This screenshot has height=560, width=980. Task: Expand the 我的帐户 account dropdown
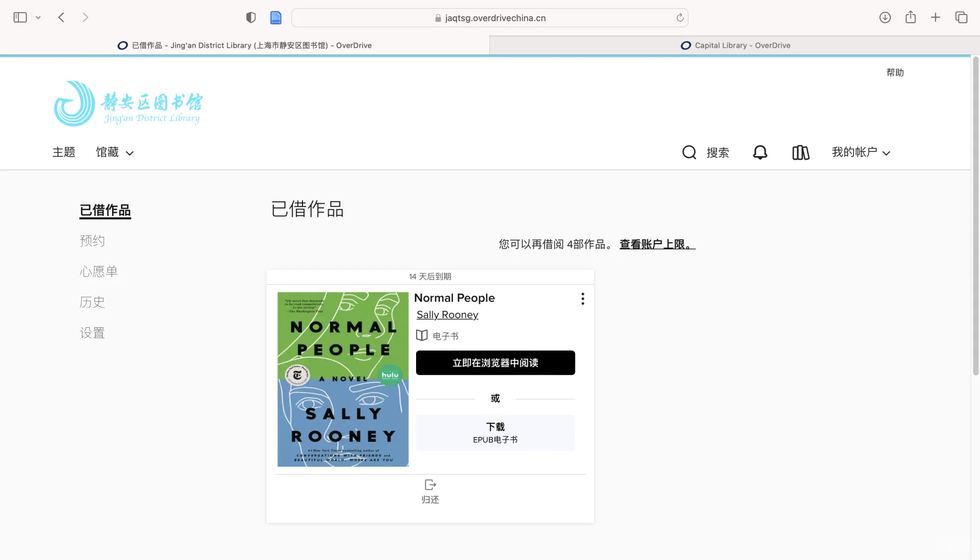[x=861, y=152]
